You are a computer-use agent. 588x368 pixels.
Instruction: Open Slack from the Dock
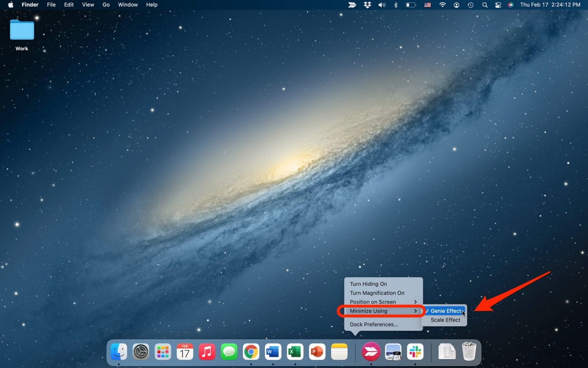[x=415, y=352]
